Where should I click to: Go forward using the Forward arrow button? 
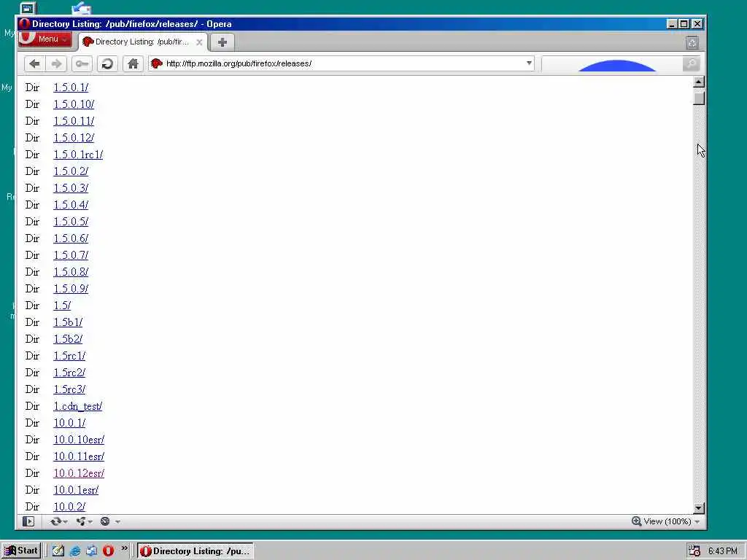[x=56, y=63]
